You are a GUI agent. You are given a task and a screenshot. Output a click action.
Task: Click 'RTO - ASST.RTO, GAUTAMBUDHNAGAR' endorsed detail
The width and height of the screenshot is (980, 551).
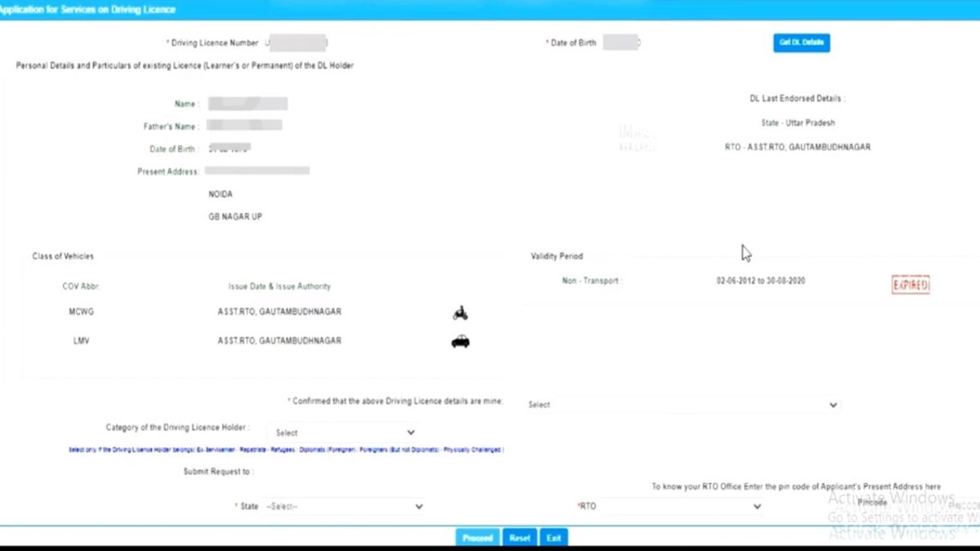[x=798, y=148]
